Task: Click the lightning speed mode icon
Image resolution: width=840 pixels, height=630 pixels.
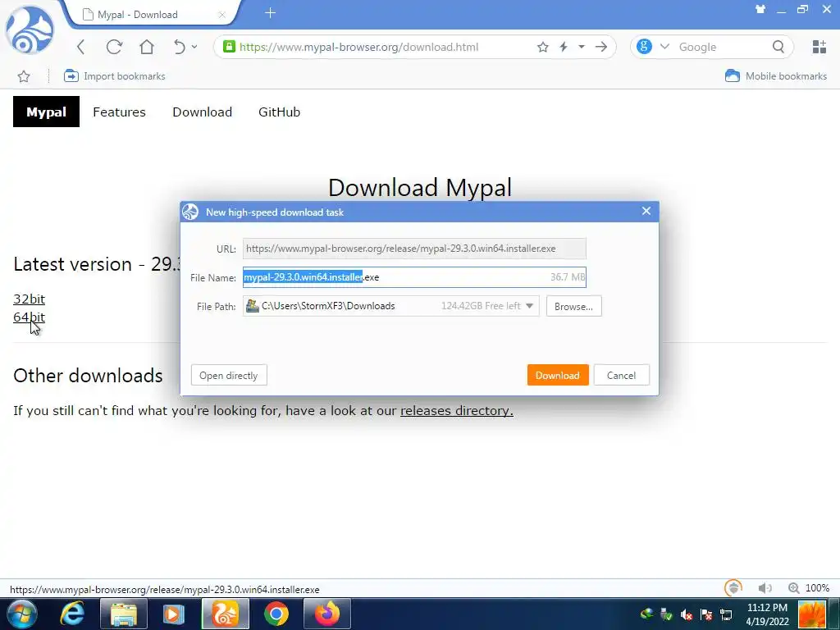Action: click(564, 47)
